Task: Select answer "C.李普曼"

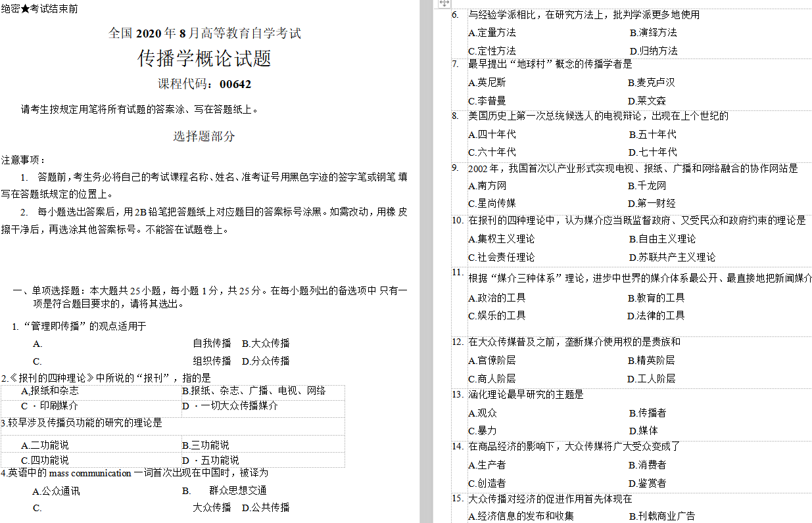Action: 487,101
